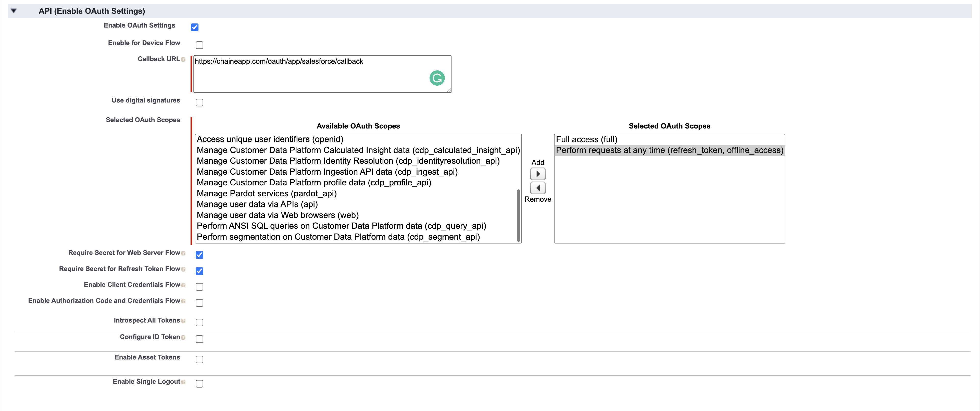Screen dimensions: 980x411
Task: Check Enable Asset Tokens option
Action: [199, 360]
